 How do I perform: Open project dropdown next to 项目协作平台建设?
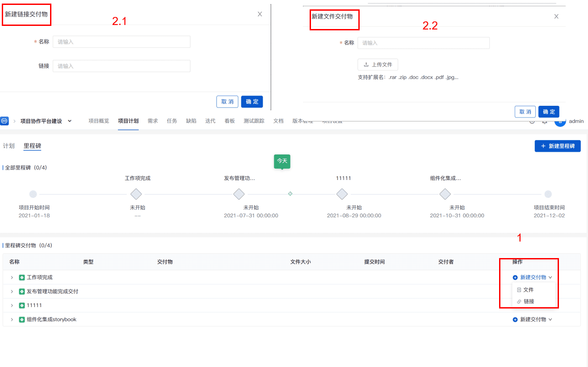pos(69,121)
